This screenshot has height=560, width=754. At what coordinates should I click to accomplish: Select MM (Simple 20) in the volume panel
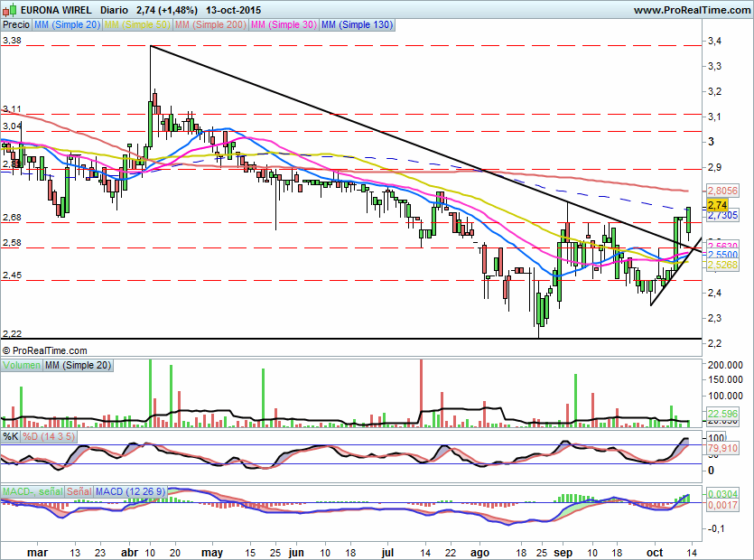pyautogui.click(x=78, y=365)
